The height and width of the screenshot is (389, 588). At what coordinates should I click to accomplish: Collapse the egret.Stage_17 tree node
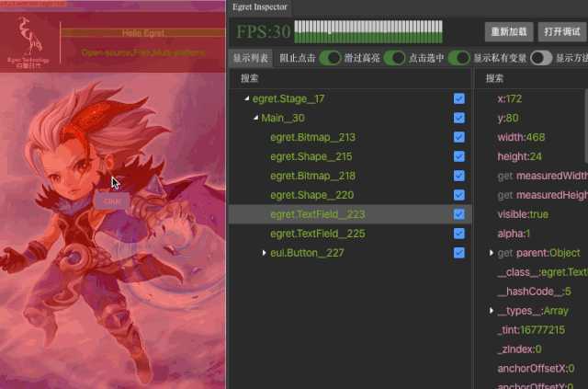pos(246,98)
